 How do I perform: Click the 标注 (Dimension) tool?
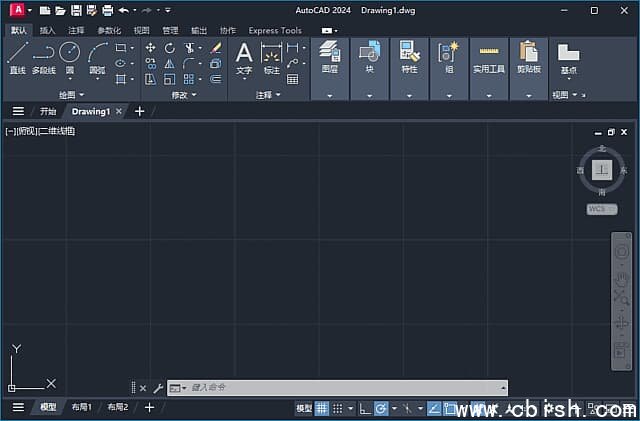(271, 58)
